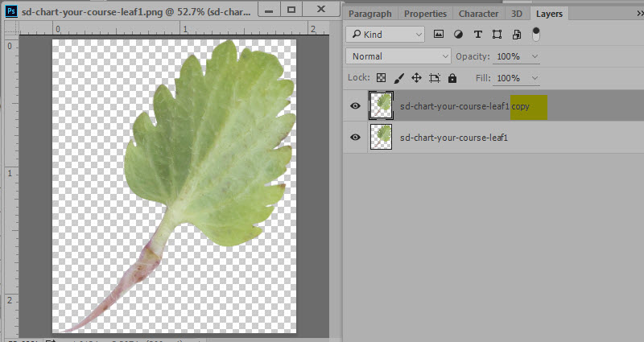Click lock image pixels brush icon

click(399, 78)
